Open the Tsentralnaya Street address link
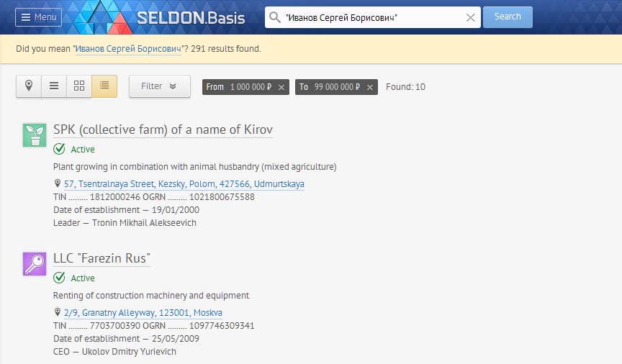This screenshot has width=622, height=364. click(x=184, y=184)
